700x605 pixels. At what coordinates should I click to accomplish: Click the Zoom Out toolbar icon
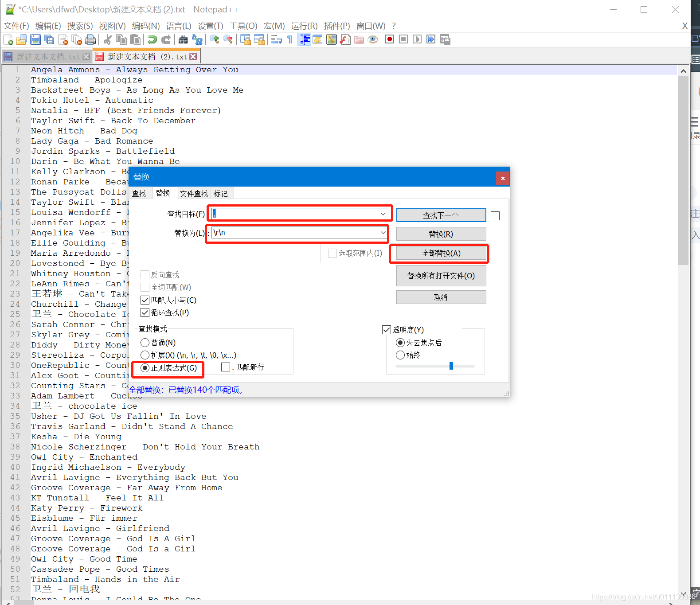coord(228,39)
